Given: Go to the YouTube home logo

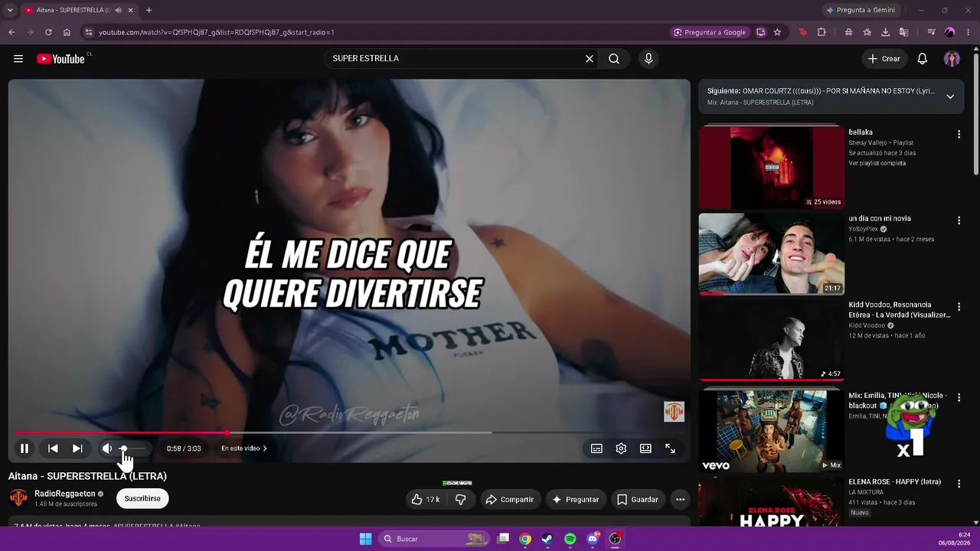Looking at the screenshot, I should point(60,59).
